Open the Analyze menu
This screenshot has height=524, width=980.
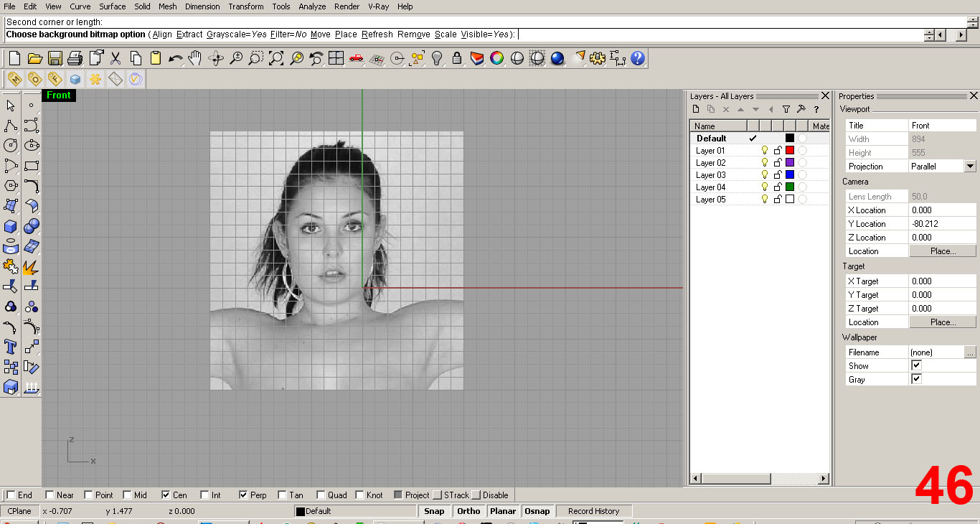312,6
